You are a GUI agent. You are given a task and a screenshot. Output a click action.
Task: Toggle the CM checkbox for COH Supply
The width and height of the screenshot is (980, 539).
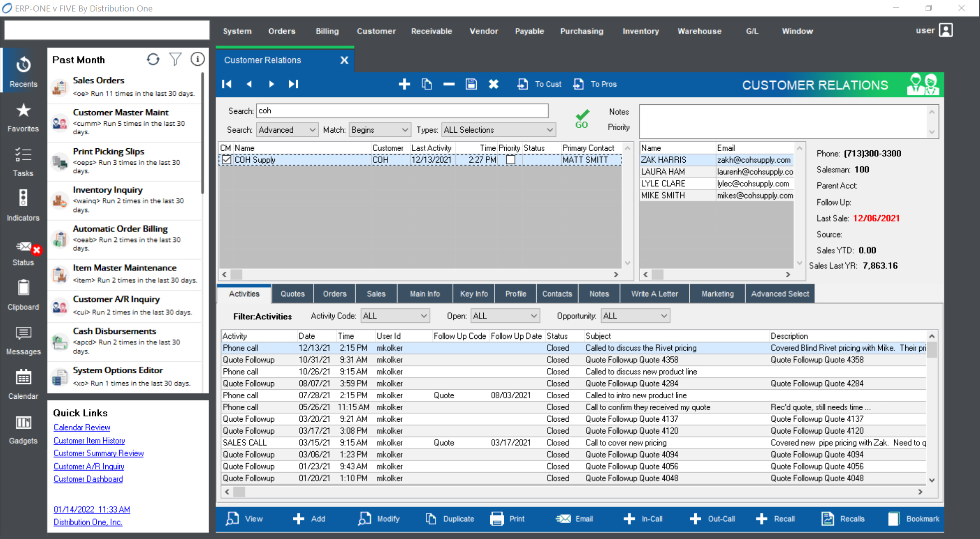(227, 160)
